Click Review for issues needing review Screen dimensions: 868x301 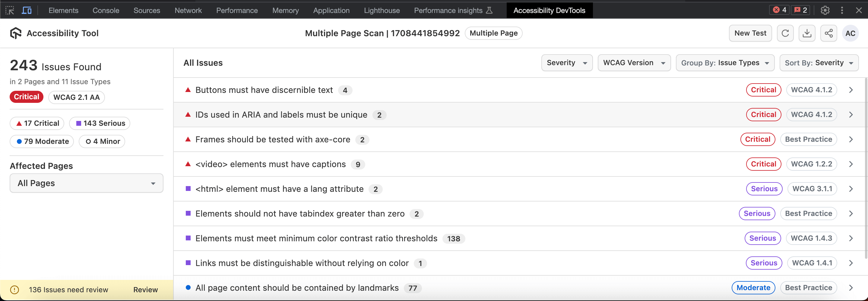click(x=145, y=290)
